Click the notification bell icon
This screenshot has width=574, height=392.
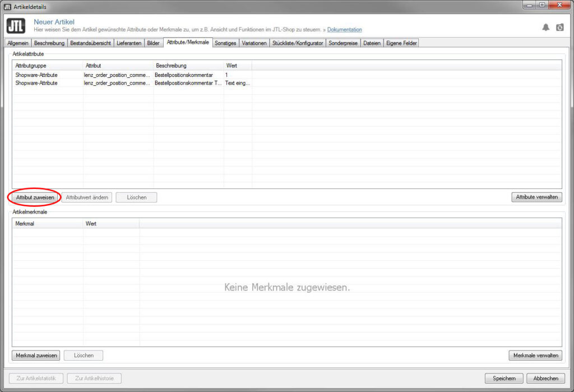point(545,27)
